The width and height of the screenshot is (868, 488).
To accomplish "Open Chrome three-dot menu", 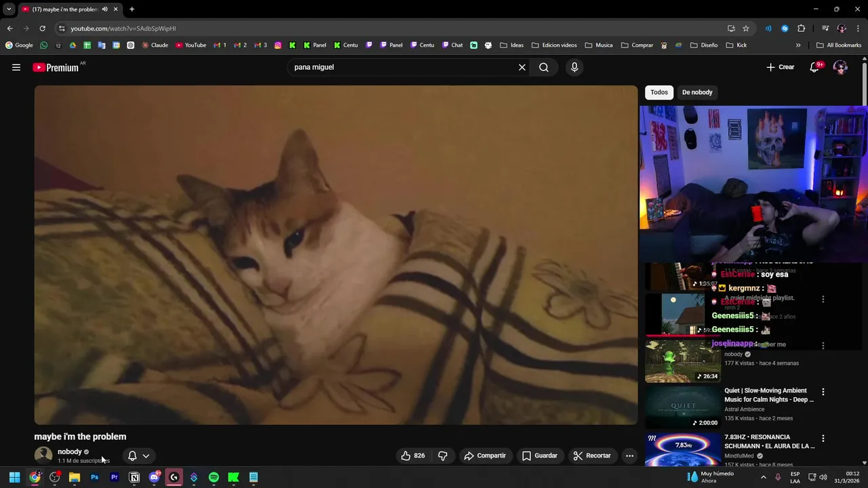I will click(x=858, y=28).
